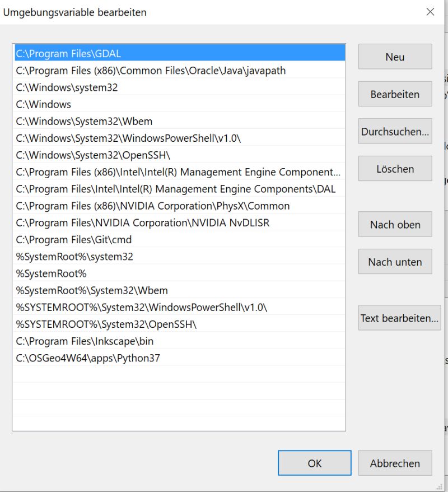Image resolution: width=448 pixels, height=492 pixels.
Task: Select the C:\Windows\System32\Wbem entry
Action: point(180,121)
